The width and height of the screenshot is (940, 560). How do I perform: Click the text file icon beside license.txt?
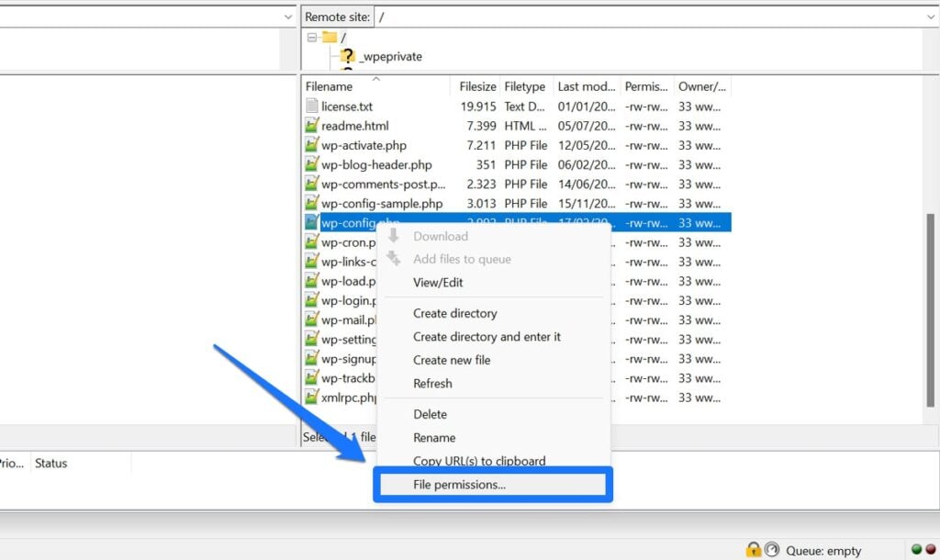tap(312, 106)
